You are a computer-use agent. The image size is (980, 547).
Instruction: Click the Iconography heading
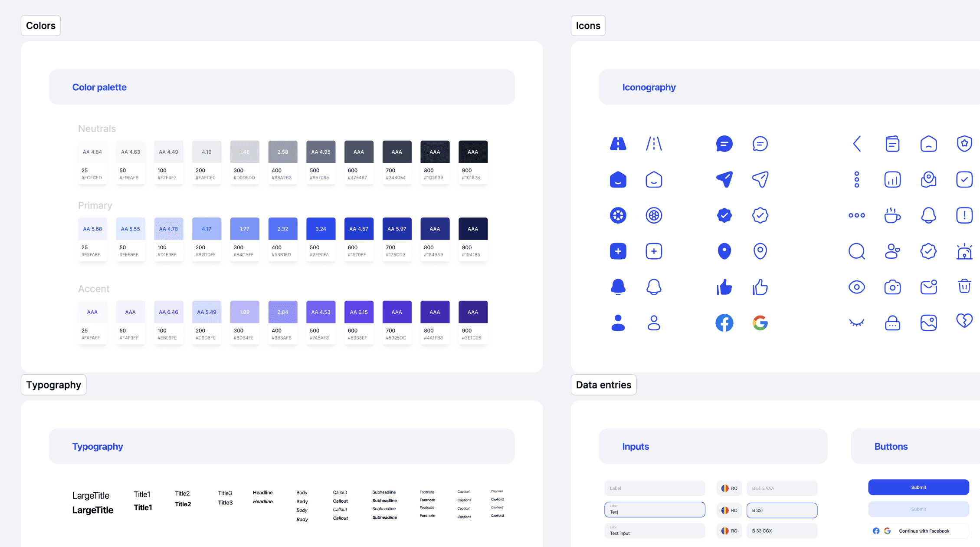click(x=649, y=87)
